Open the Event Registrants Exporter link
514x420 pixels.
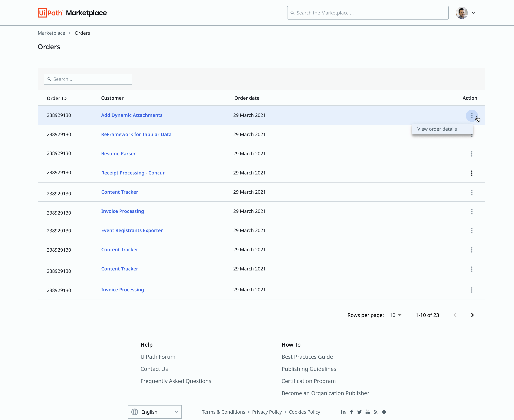click(132, 230)
